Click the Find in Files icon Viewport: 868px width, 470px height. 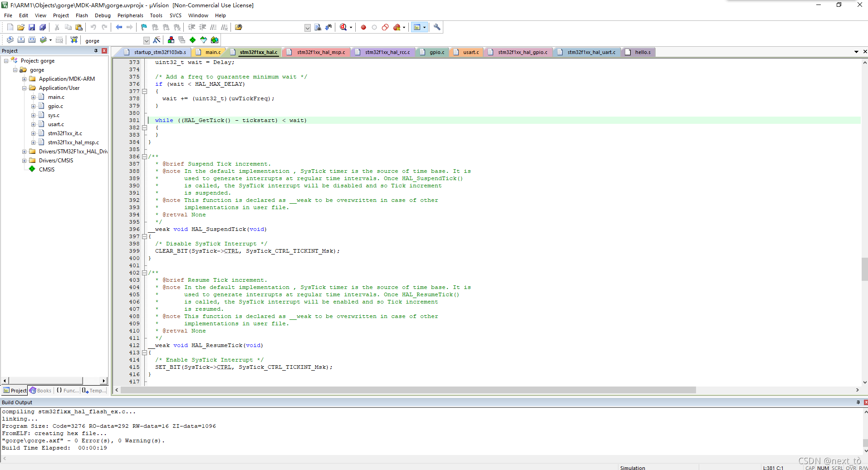[239, 27]
